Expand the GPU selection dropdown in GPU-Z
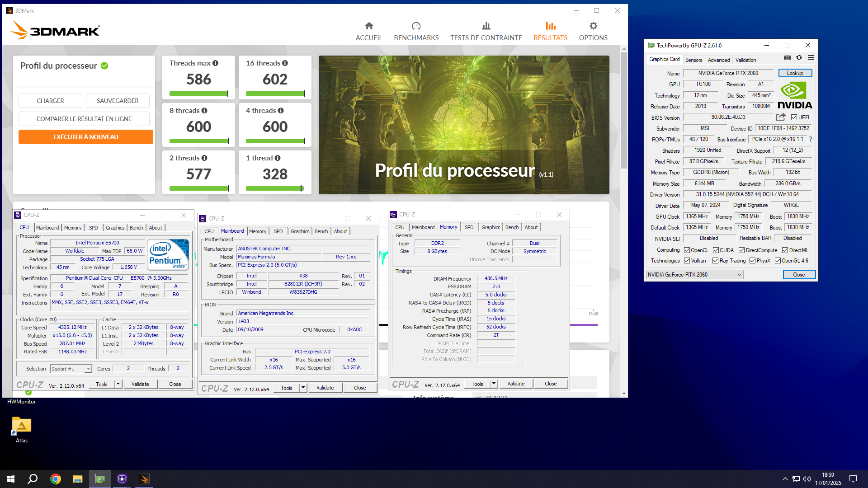The image size is (868, 488). coord(694,275)
